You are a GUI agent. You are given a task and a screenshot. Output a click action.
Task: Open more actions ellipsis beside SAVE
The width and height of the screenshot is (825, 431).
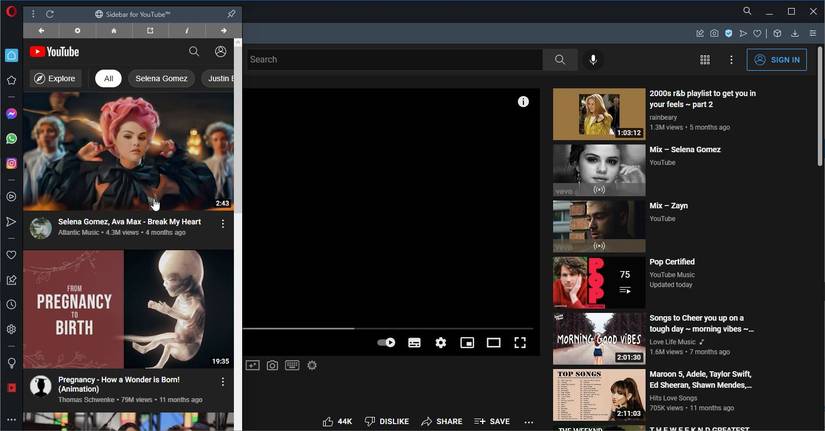[529, 422]
